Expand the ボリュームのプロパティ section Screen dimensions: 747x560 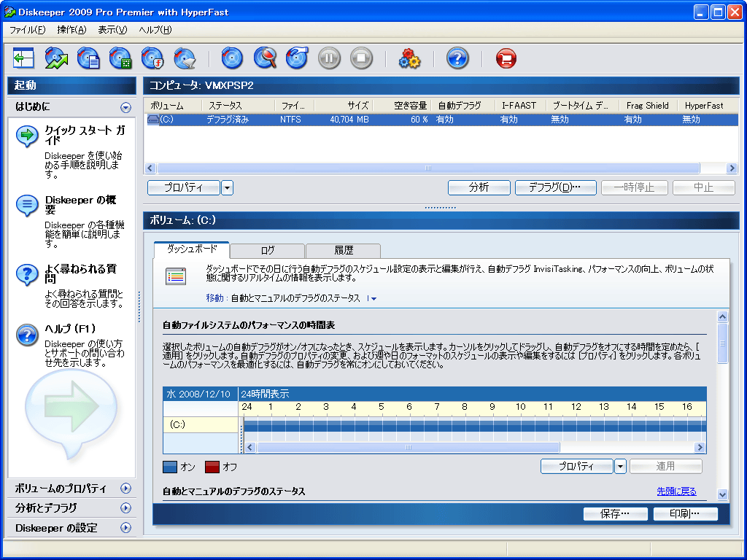125,488
